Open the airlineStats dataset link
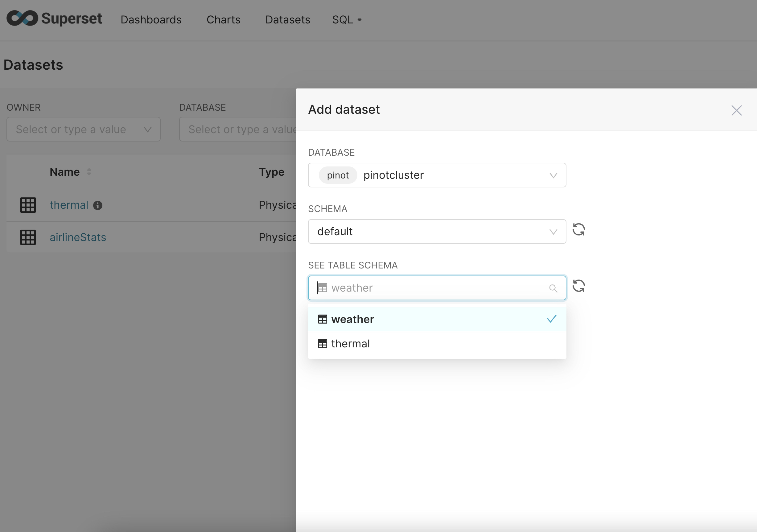The height and width of the screenshot is (532, 757). pos(78,237)
